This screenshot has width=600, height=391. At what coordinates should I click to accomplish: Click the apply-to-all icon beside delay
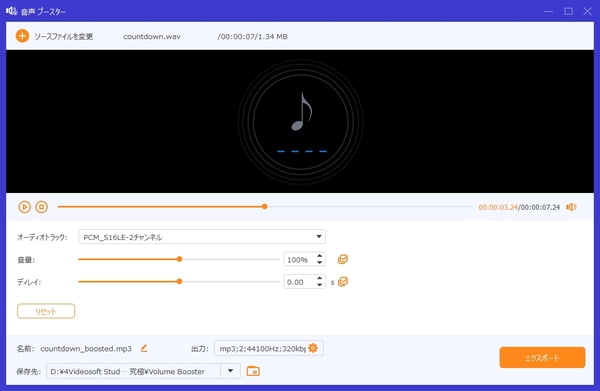tap(343, 282)
